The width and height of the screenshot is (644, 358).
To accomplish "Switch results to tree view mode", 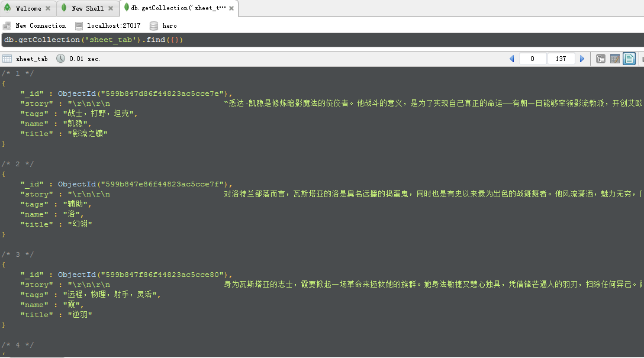I will (600, 59).
